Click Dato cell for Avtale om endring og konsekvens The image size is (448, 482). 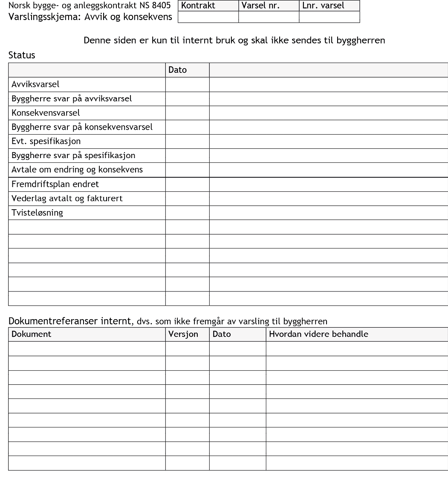point(187,170)
